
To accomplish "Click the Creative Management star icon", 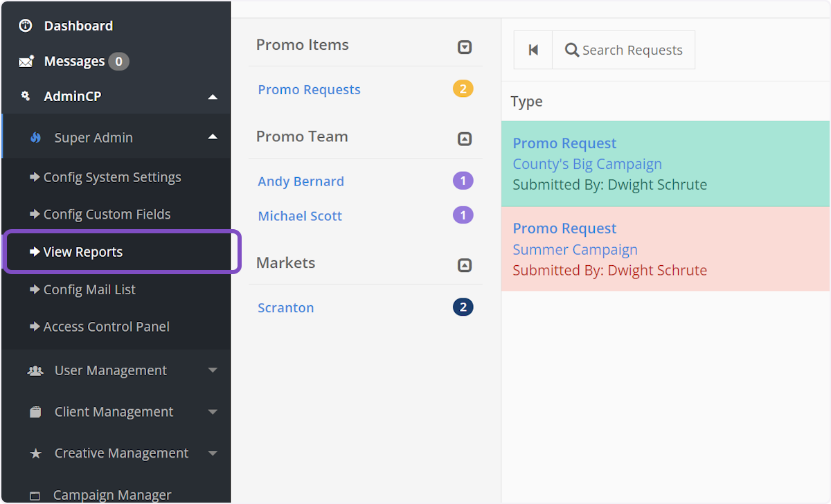I will click(35, 453).
